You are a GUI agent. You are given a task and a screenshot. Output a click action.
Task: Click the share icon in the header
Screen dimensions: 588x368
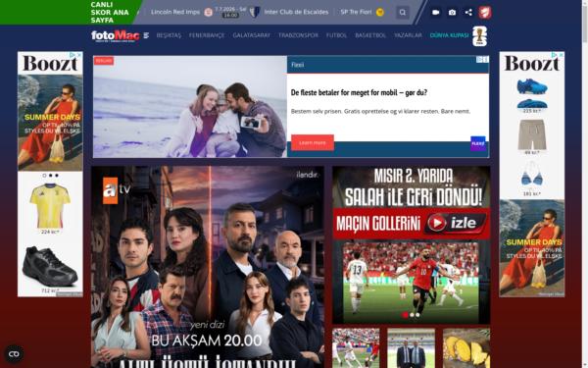pos(468,13)
